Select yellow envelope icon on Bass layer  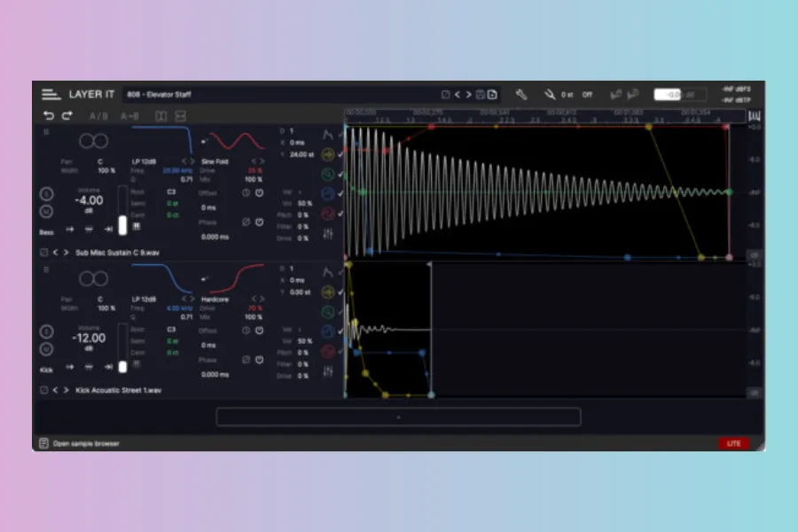[328, 154]
